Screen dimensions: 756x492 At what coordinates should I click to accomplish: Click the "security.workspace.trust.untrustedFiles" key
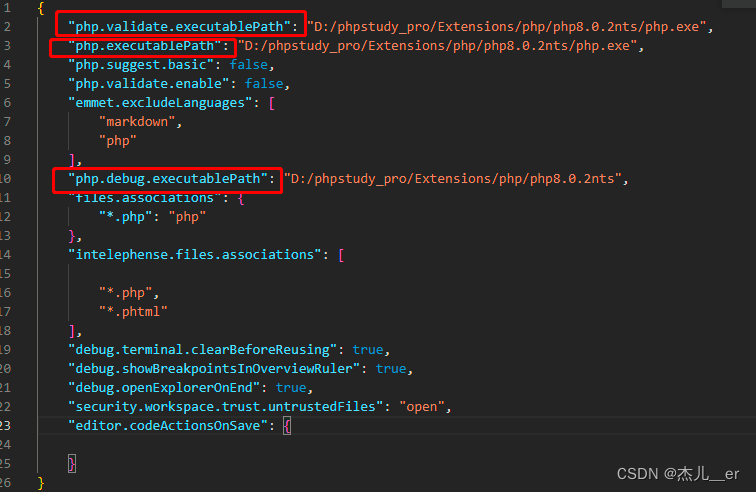(x=226, y=407)
